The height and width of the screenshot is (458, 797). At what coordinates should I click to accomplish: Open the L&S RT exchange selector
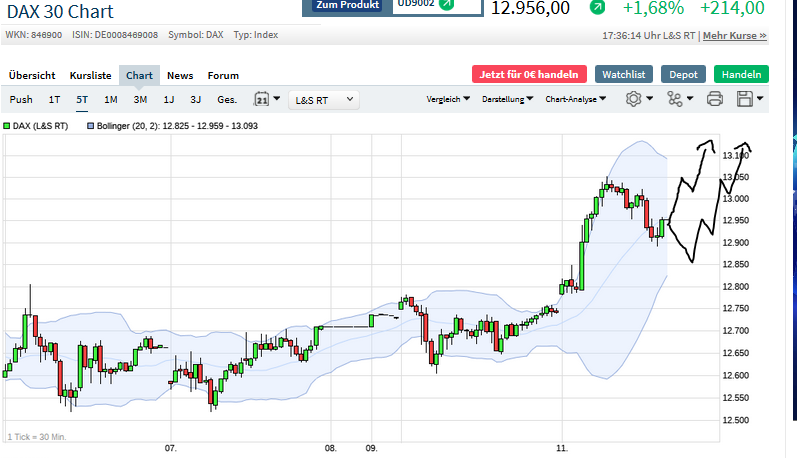click(324, 99)
